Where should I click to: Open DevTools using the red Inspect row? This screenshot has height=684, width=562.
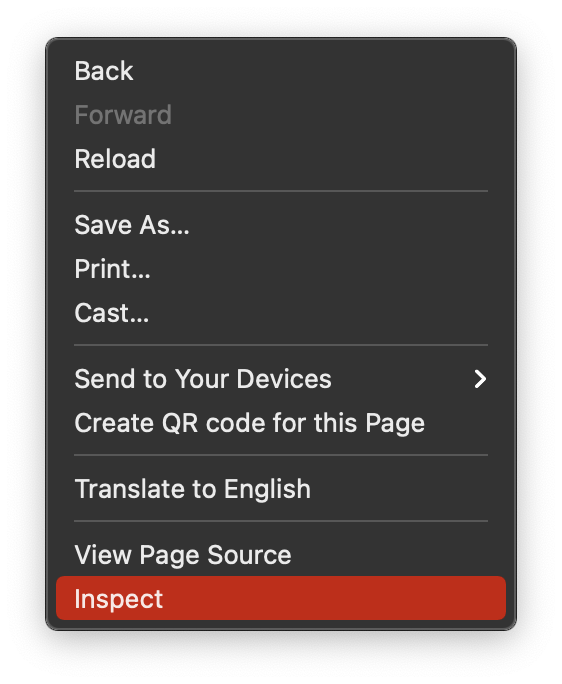281,598
